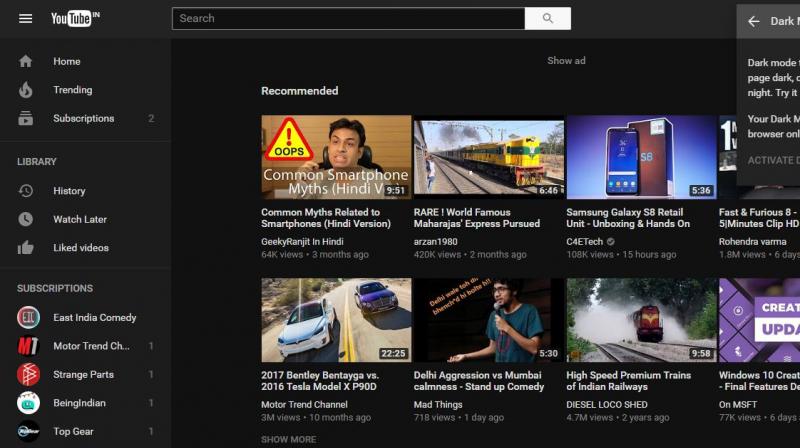Open Liked videos in the library
800x448 pixels.
coord(85,248)
